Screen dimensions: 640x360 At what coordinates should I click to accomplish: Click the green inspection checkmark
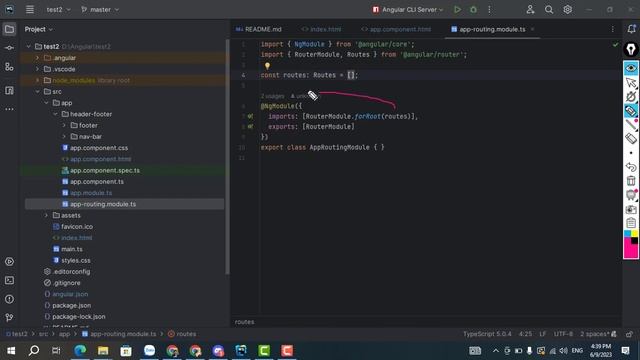[x=615, y=44]
